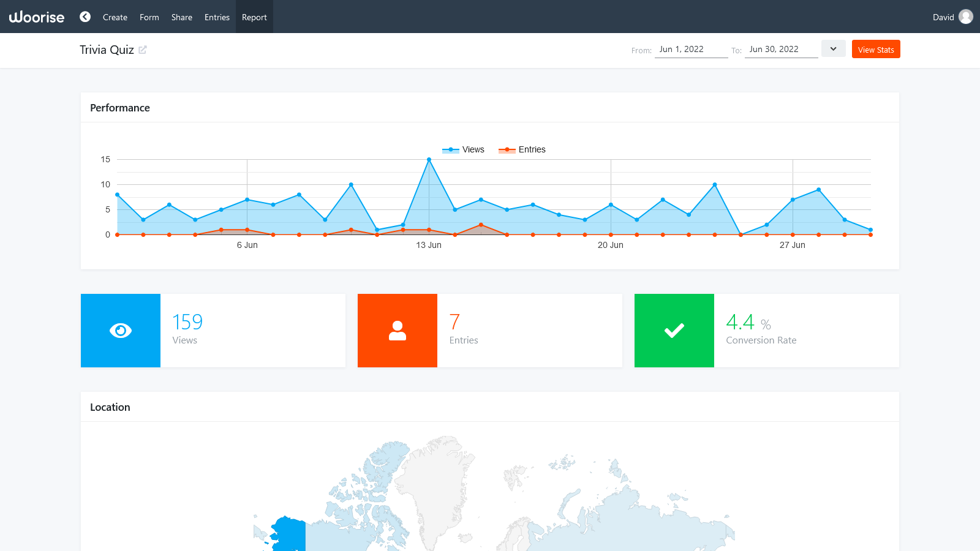980x551 pixels.
Task: Go to the Form section
Action: (149, 17)
